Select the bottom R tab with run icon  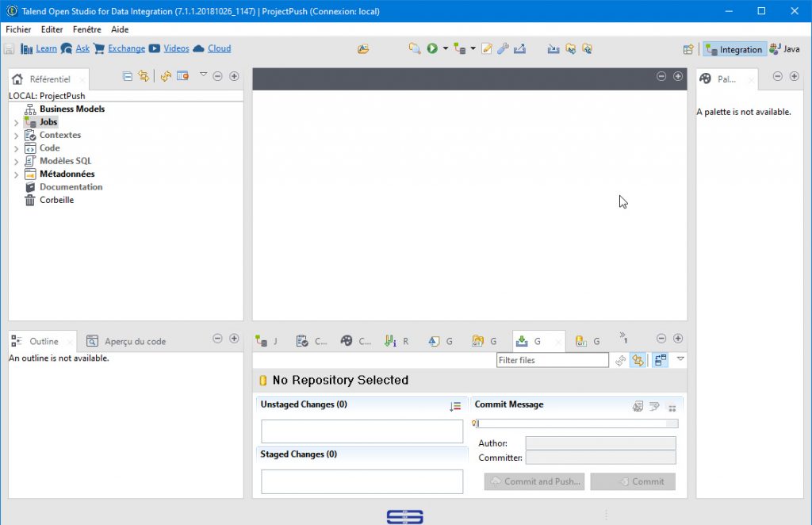(x=397, y=341)
